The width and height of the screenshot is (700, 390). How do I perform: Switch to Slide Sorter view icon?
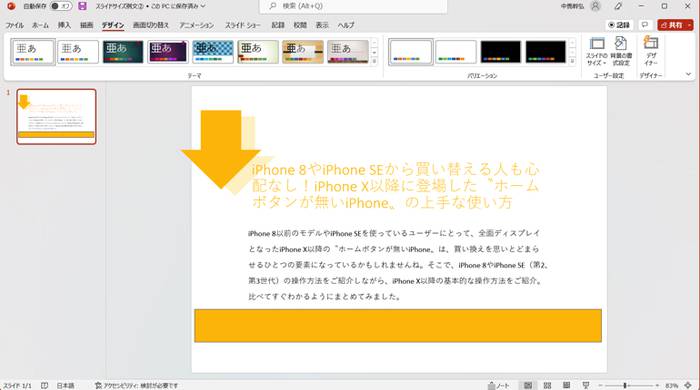coord(547,386)
